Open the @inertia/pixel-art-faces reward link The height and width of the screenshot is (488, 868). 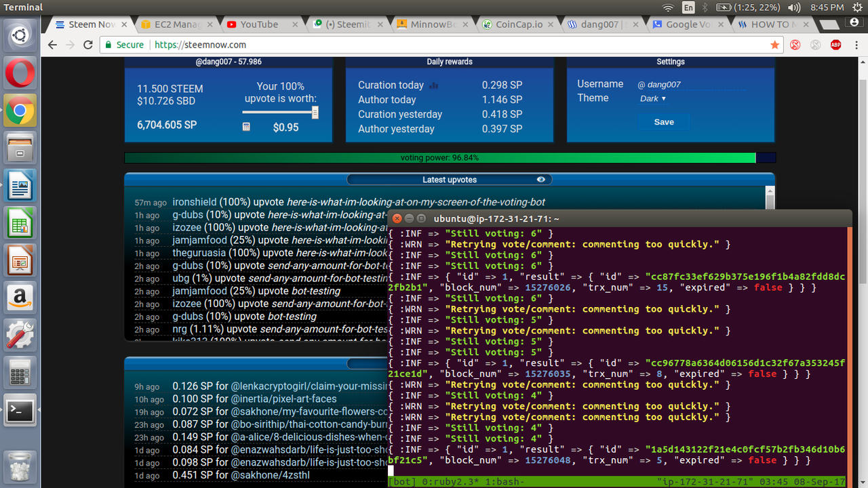[283, 399]
